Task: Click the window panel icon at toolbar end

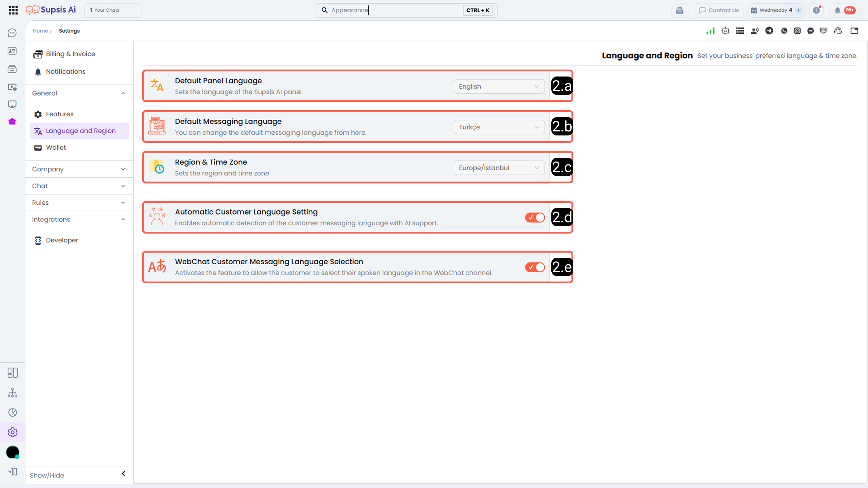Action: 854,31
